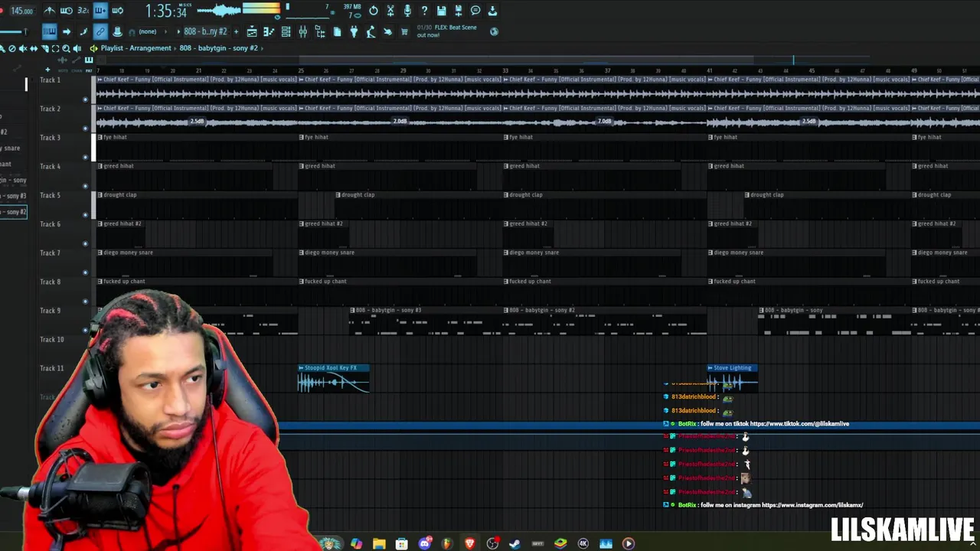
Task: Mute Track 1 via its green dot
Action: pyautogui.click(x=85, y=99)
